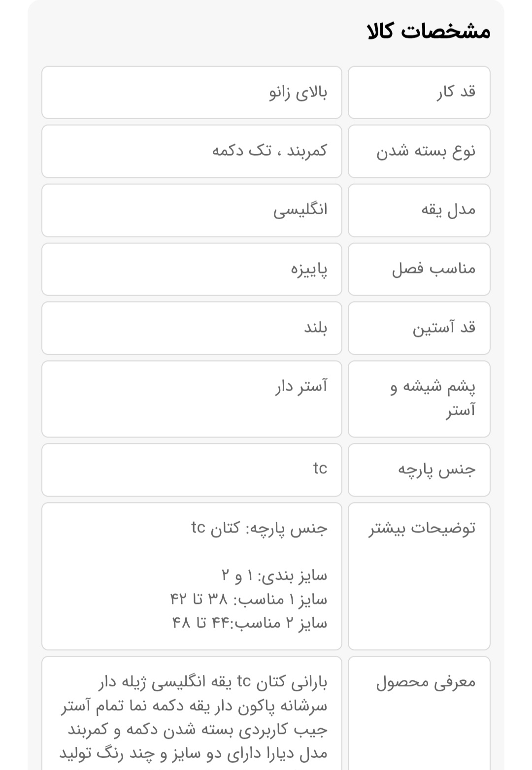532x770 pixels.
Task: Tap the مناسب فصل label
Action: point(433,269)
